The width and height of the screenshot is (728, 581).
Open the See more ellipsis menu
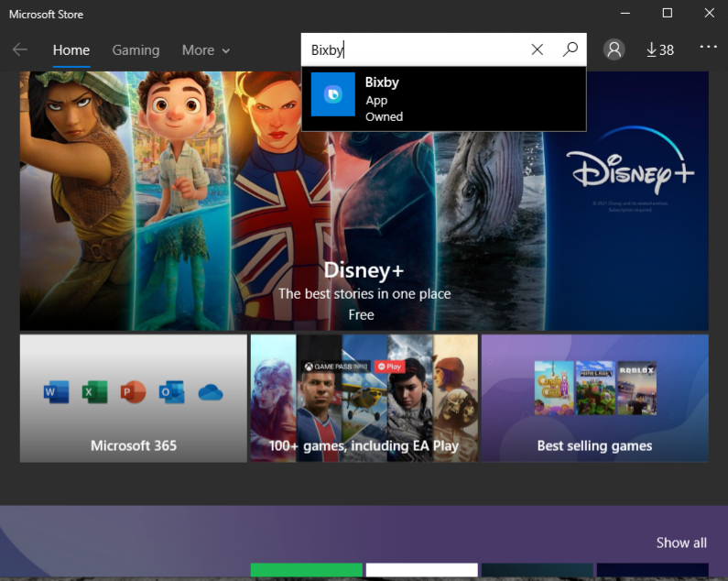tap(708, 47)
